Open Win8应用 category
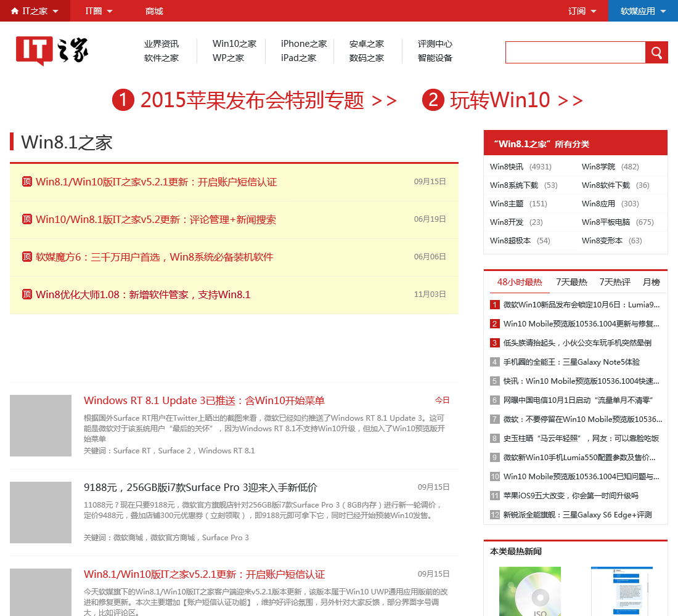The image size is (678, 616). click(x=598, y=204)
